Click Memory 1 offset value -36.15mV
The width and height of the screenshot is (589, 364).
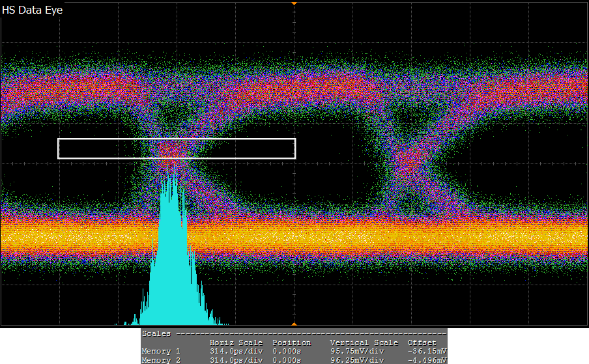pyautogui.click(x=427, y=352)
